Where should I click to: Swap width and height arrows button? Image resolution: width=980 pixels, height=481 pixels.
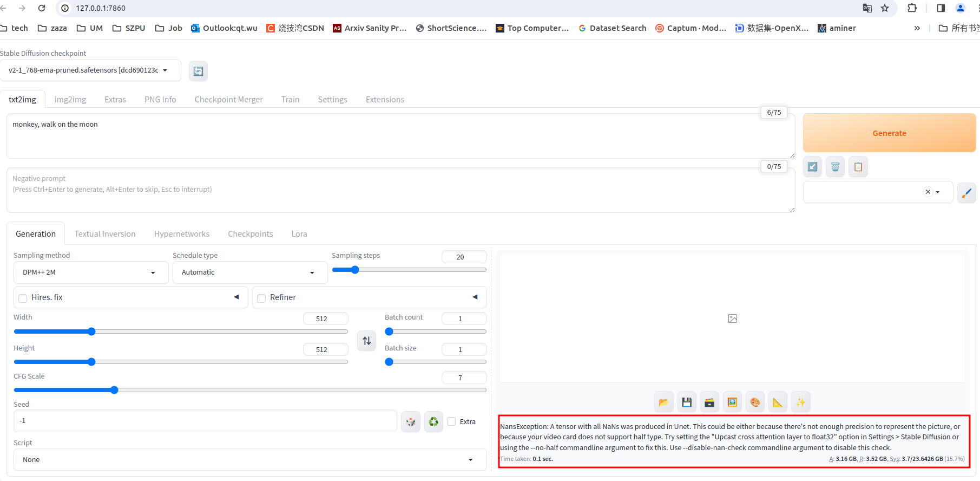click(367, 341)
